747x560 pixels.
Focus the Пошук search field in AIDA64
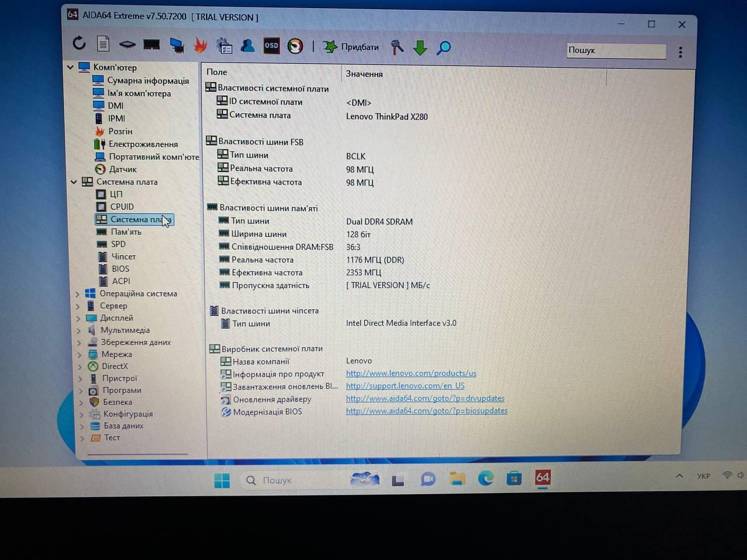[x=616, y=51]
